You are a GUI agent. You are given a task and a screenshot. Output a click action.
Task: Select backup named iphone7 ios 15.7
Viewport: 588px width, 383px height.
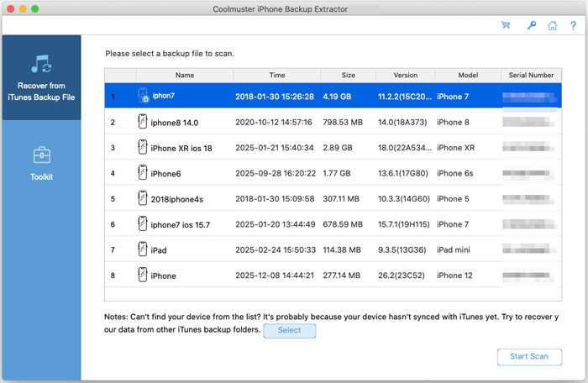[181, 225]
